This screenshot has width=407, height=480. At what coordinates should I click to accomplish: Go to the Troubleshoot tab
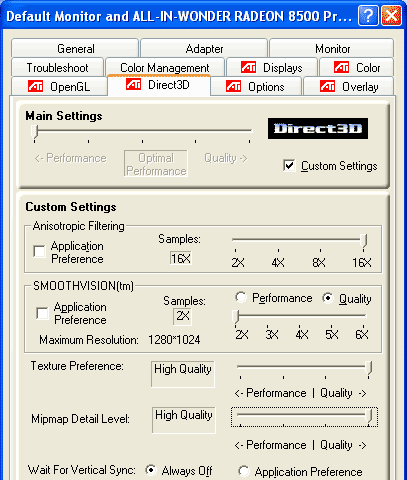[x=57, y=68]
